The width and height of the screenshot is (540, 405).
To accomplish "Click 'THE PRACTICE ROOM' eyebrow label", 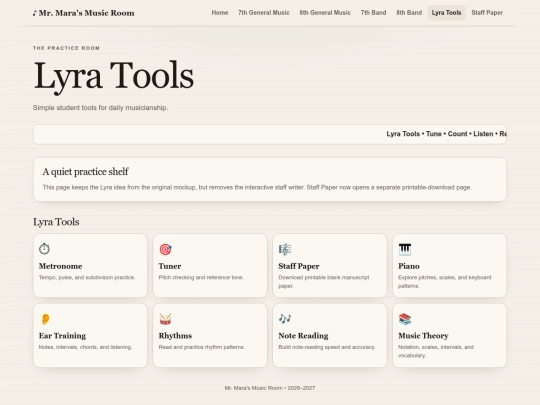I will click(66, 48).
